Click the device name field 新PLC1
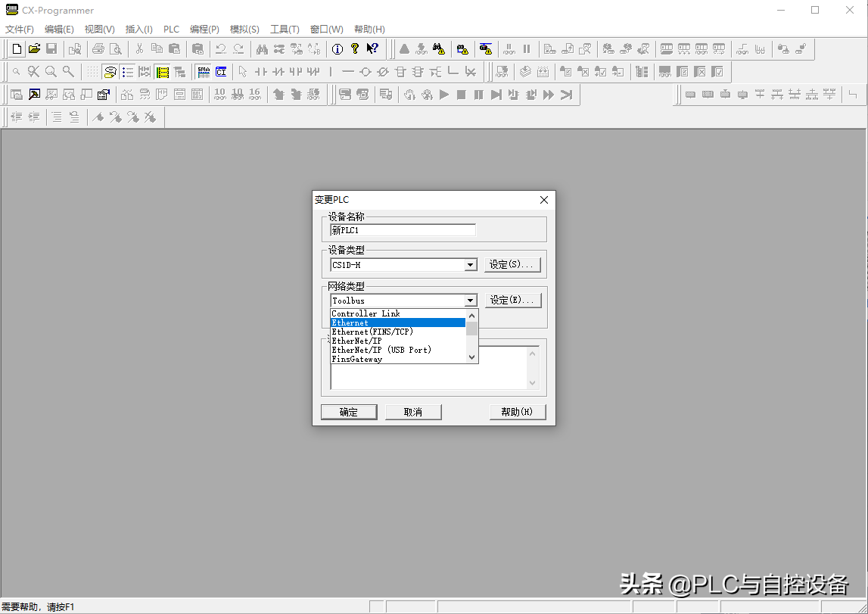This screenshot has width=868, height=614. [x=403, y=230]
